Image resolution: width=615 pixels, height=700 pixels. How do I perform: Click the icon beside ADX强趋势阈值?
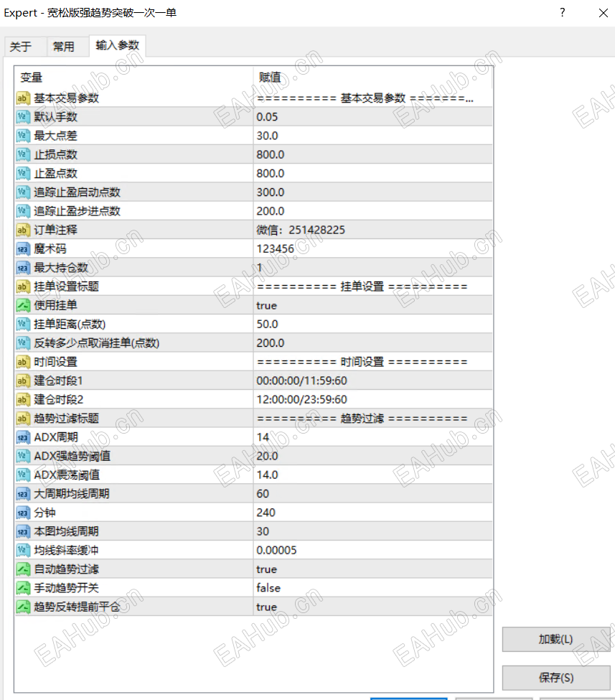(22, 456)
